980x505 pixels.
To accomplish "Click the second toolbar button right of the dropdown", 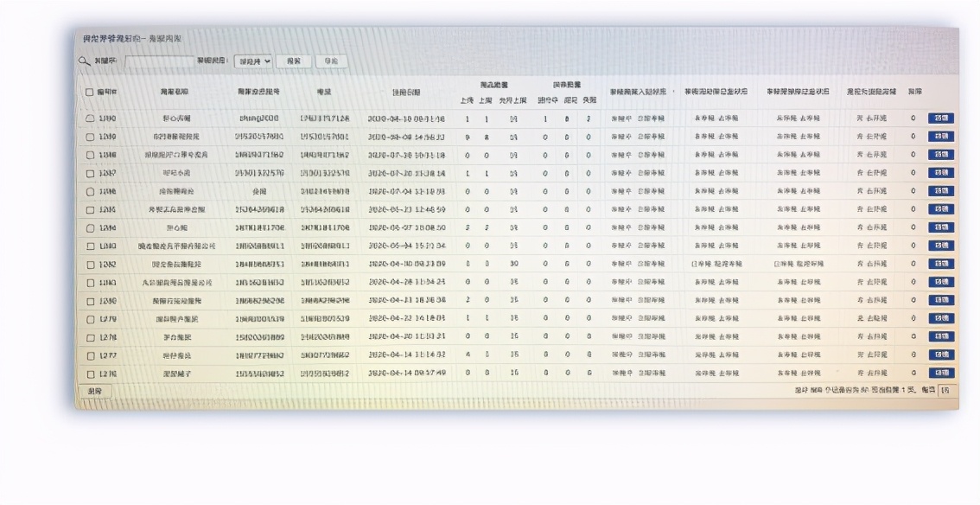I will 332,61.
